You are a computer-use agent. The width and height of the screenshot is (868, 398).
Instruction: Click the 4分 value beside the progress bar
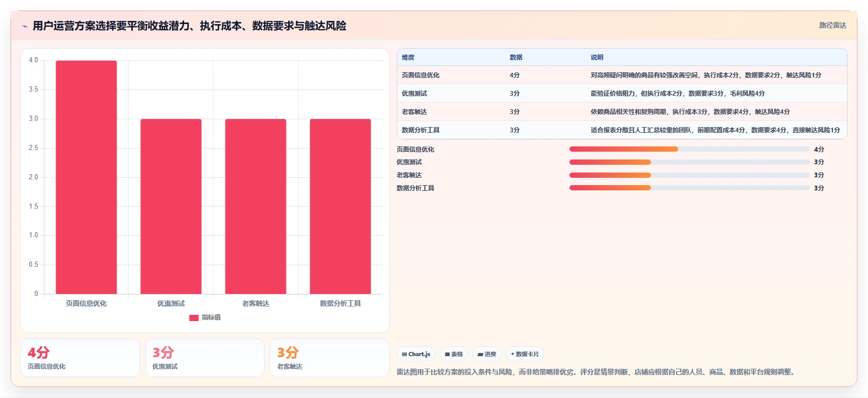point(819,150)
